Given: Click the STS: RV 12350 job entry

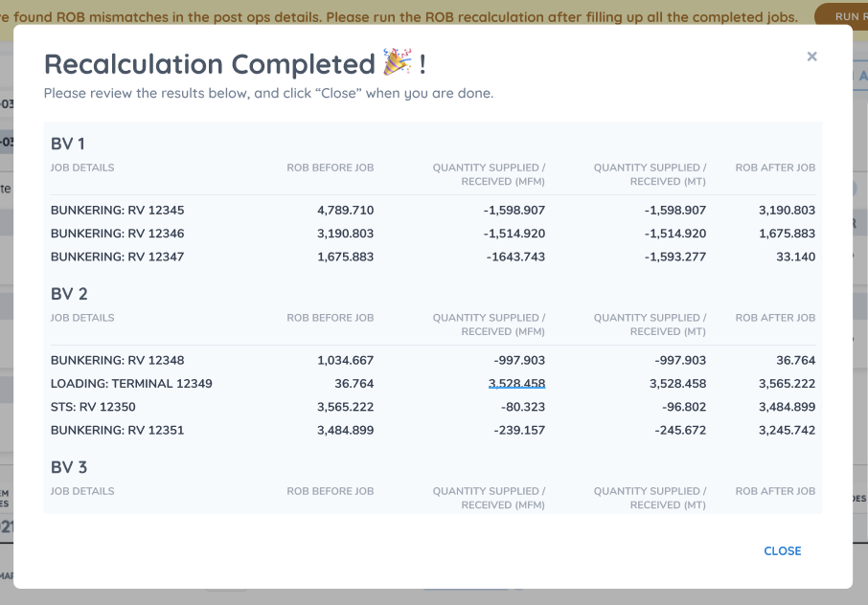Looking at the screenshot, I should pyautogui.click(x=93, y=407).
